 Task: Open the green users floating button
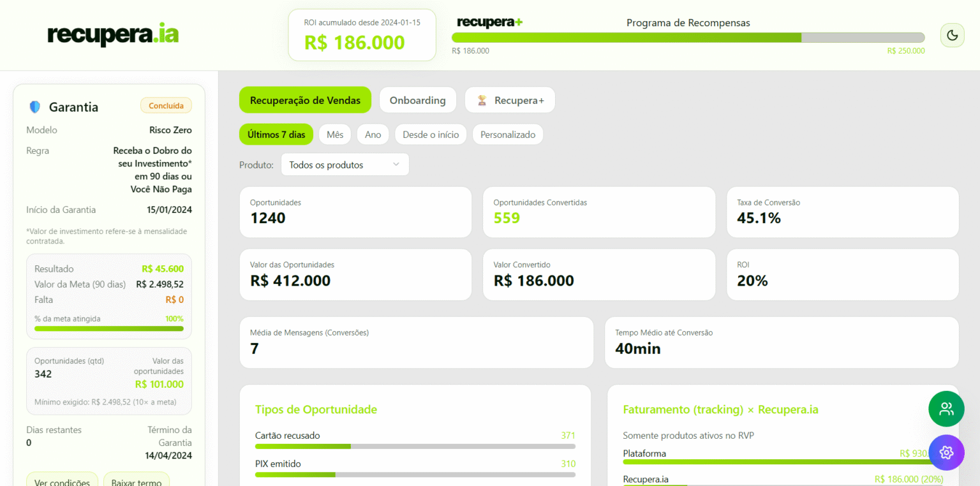pos(946,409)
